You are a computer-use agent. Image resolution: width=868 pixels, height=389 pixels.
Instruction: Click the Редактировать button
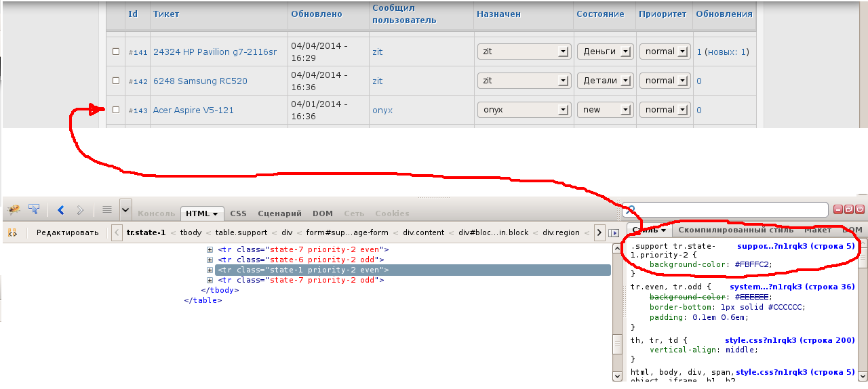(x=67, y=232)
